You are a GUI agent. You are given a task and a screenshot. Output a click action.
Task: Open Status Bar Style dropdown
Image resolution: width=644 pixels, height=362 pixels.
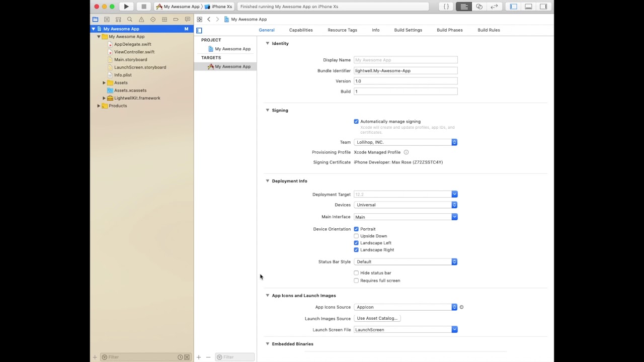click(406, 262)
